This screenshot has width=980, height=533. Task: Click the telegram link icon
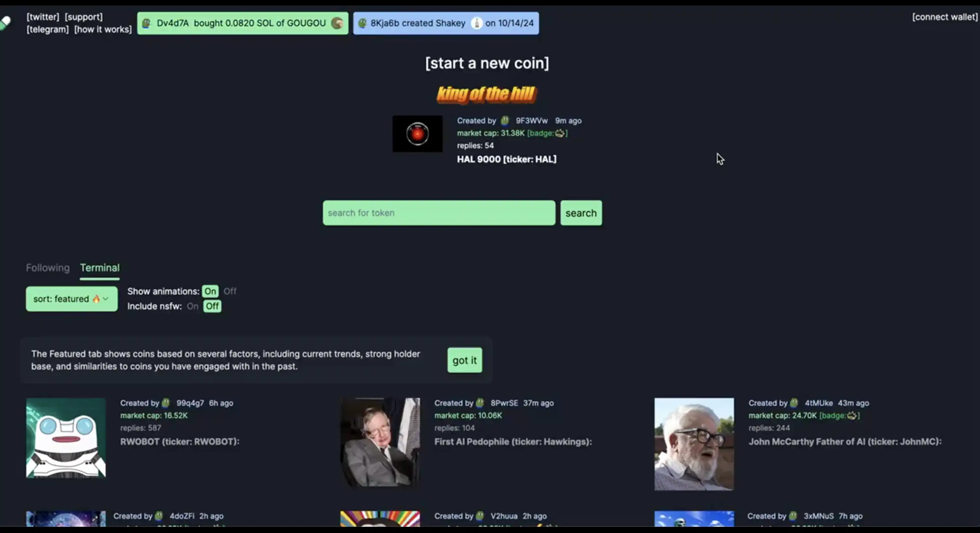pyautogui.click(x=47, y=29)
